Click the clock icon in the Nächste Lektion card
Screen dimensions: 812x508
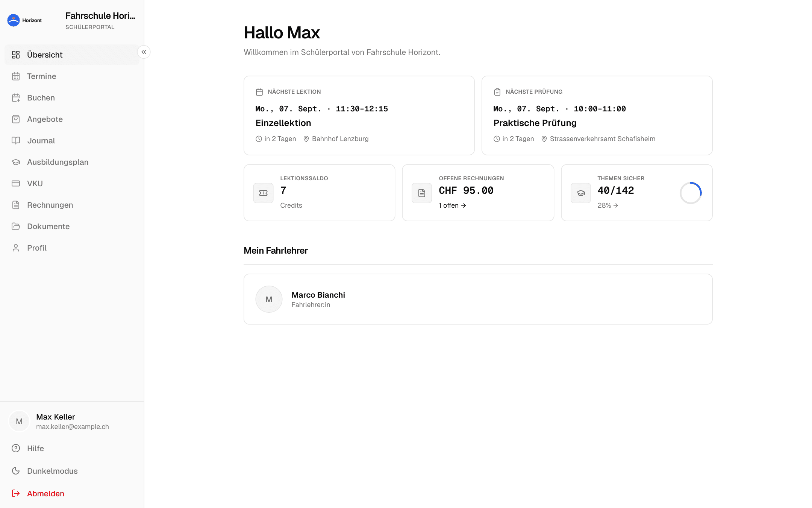[259, 139]
